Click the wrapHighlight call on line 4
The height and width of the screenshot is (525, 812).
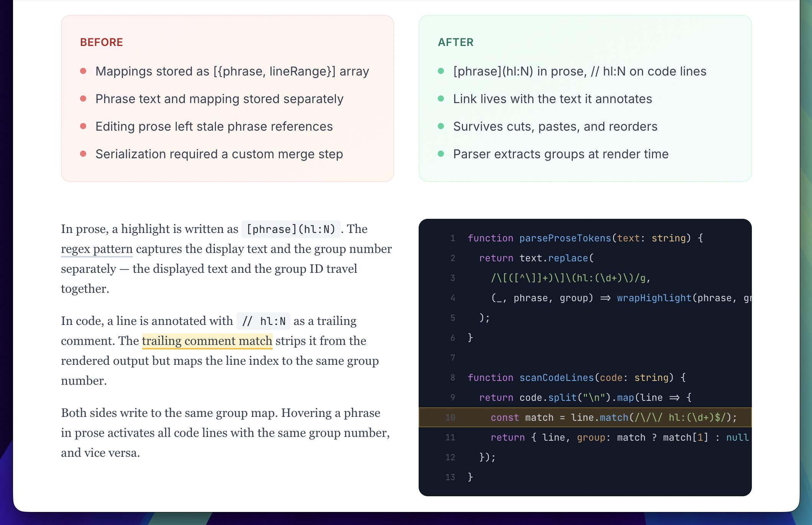654,298
